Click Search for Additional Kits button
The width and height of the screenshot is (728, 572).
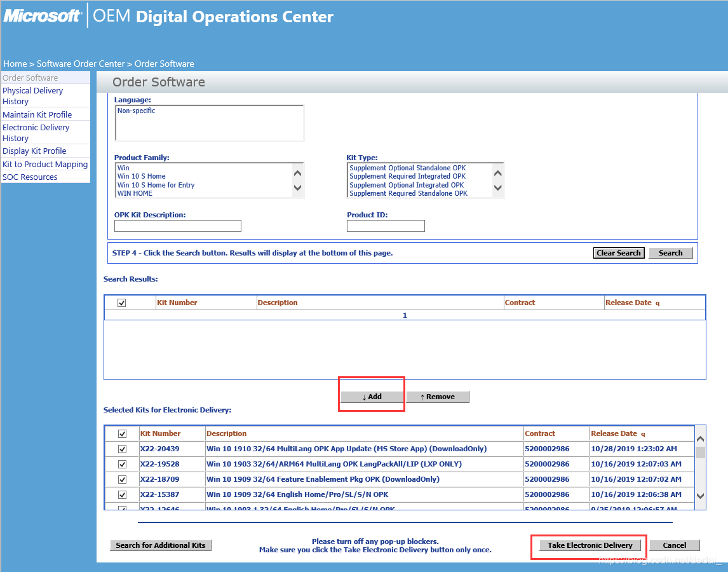161,545
